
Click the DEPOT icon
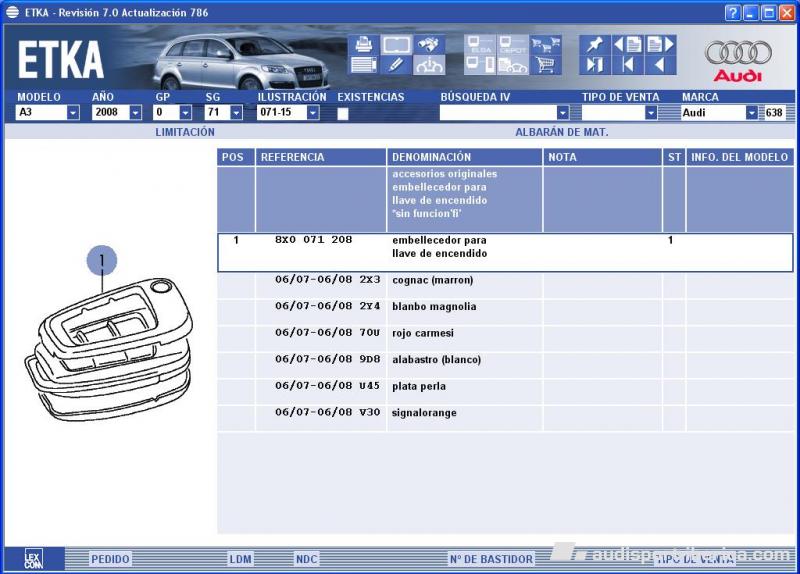(512, 45)
